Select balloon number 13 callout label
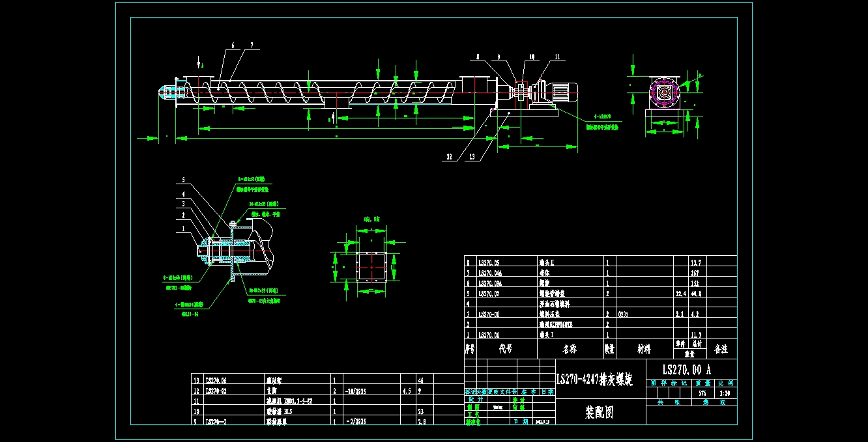This screenshot has width=868, height=442. pyautogui.click(x=472, y=156)
